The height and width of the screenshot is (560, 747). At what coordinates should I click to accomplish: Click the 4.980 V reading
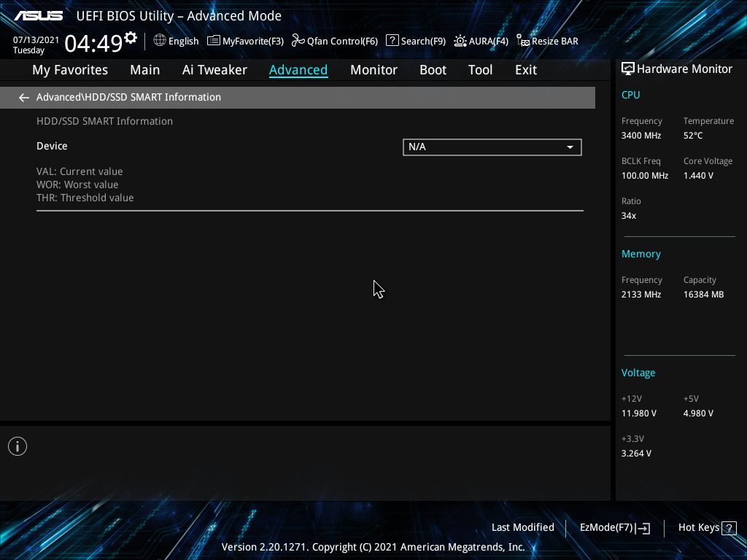(x=698, y=413)
